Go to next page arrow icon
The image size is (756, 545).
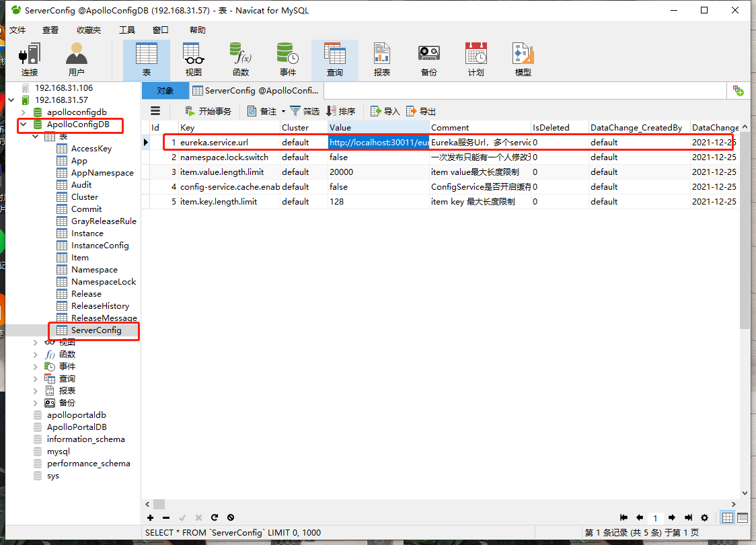pos(672,517)
